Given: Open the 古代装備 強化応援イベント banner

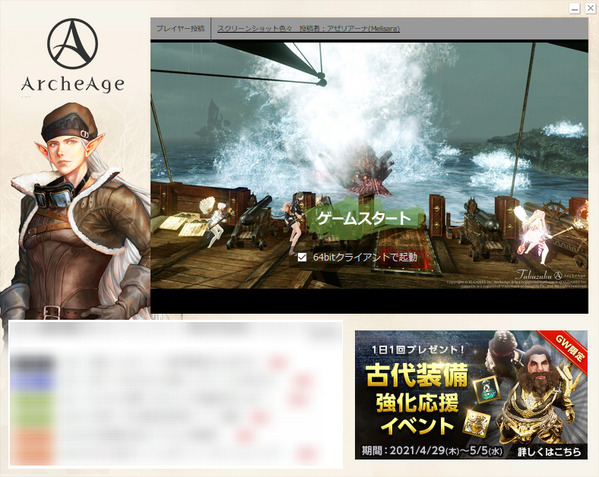Looking at the screenshot, I should tap(471, 395).
